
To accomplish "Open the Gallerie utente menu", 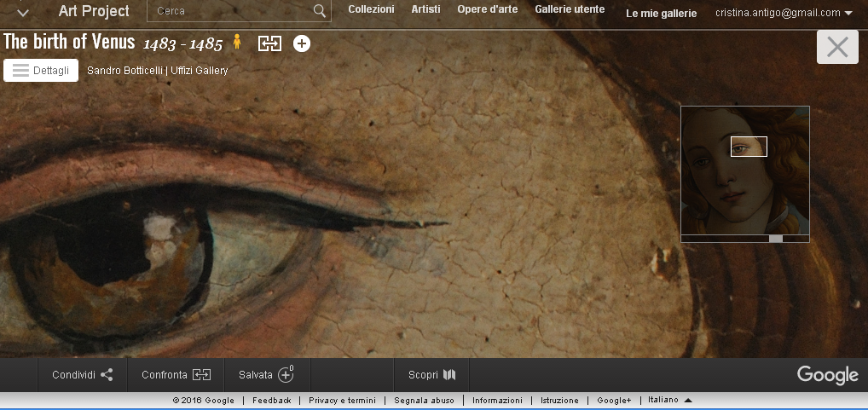I will pos(570,9).
